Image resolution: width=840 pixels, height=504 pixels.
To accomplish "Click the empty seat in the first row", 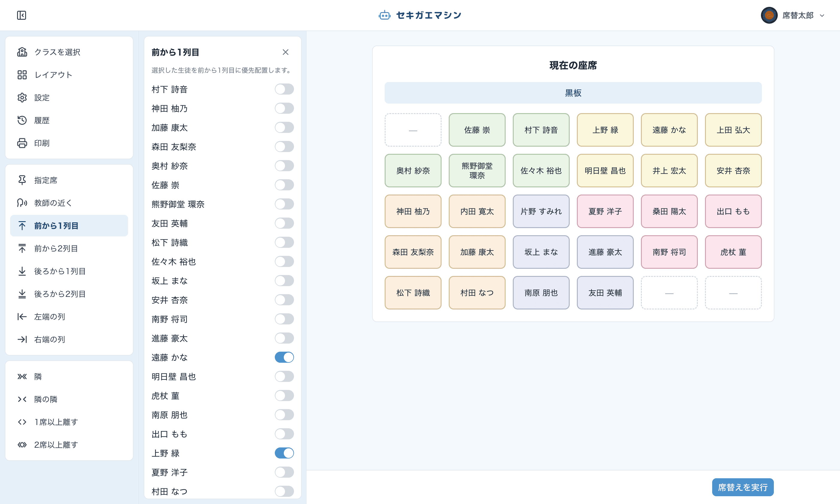I will [x=413, y=130].
